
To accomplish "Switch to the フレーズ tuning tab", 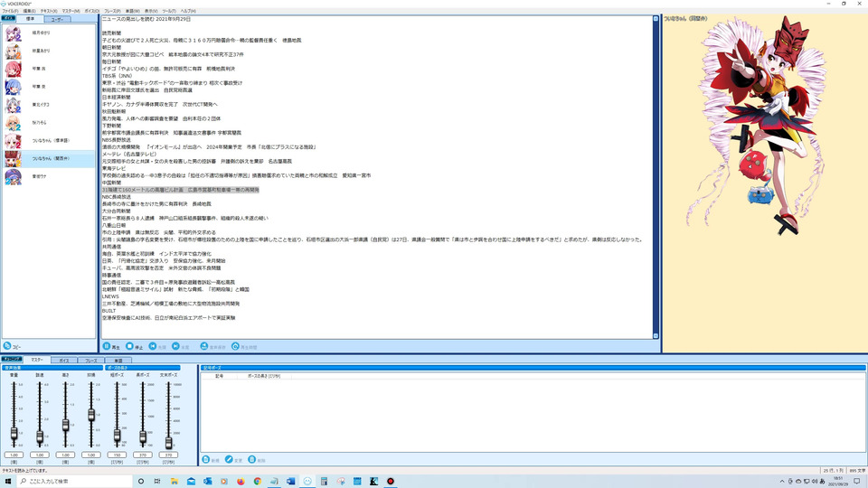I will click(90, 361).
